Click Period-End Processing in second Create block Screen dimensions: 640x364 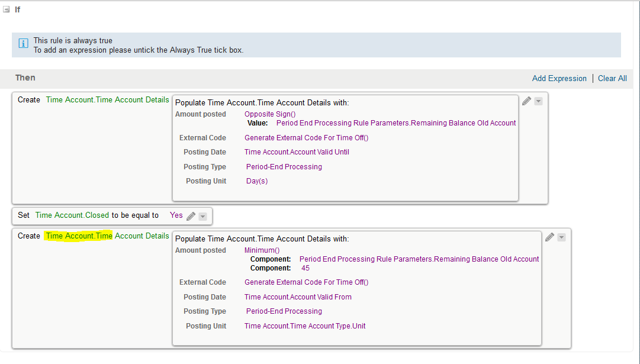(284, 311)
